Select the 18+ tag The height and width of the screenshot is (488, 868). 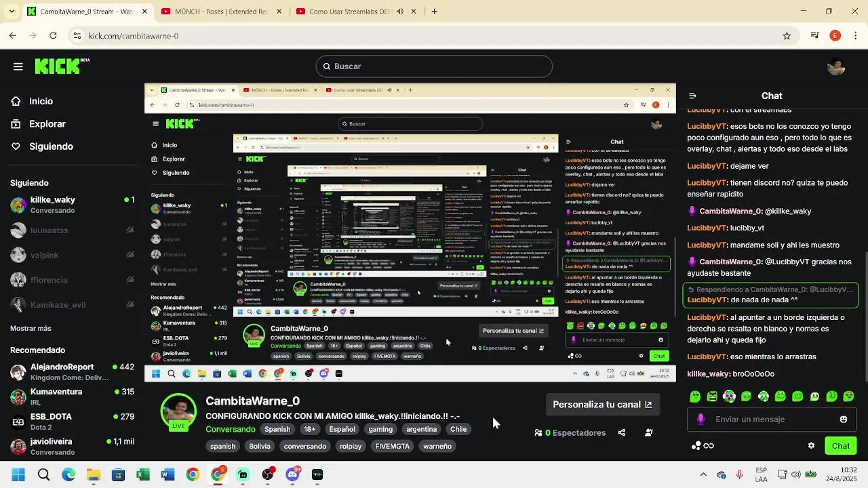[x=310, y=429]
